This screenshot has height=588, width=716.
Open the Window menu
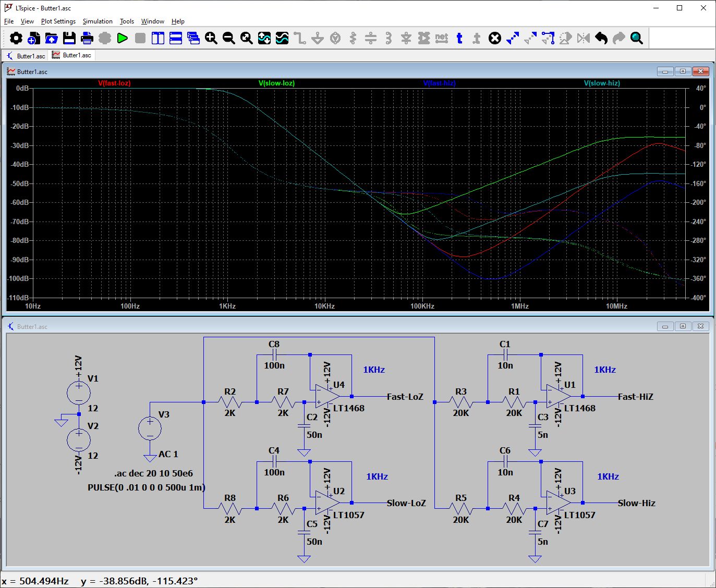(x=153, y=21)
